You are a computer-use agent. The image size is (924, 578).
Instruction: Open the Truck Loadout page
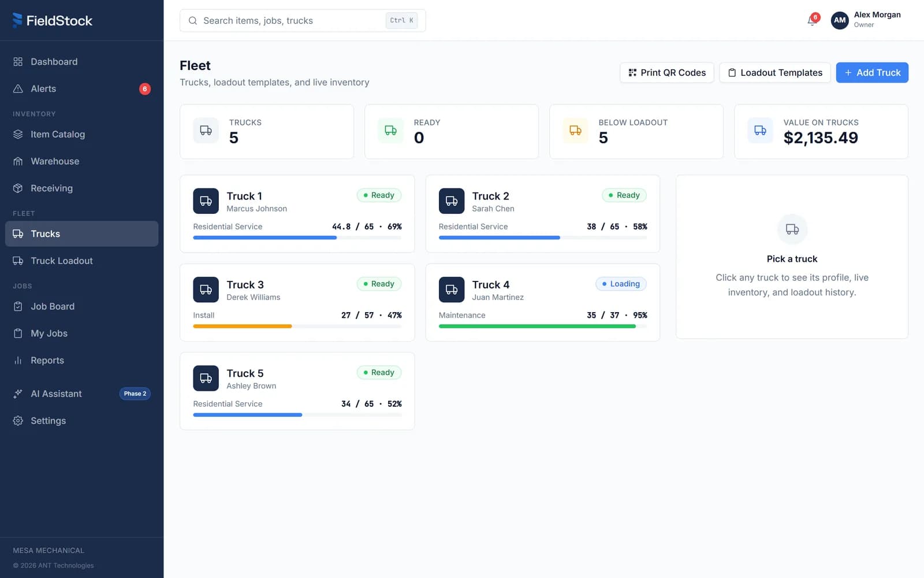[x=81, y=261]
